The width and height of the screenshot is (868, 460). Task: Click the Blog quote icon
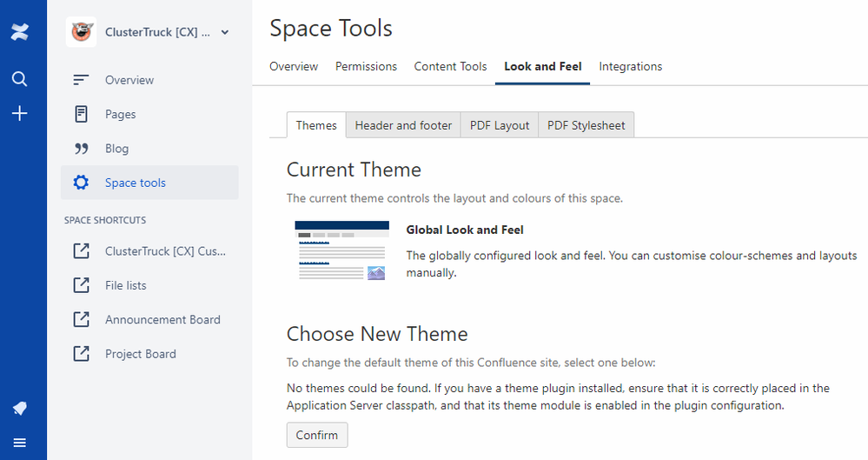[81, 149]
